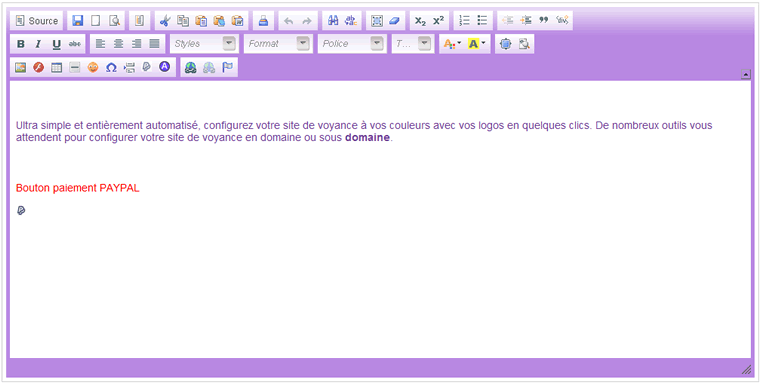Collapse the toolbar with the arrow

click(746, 74)
